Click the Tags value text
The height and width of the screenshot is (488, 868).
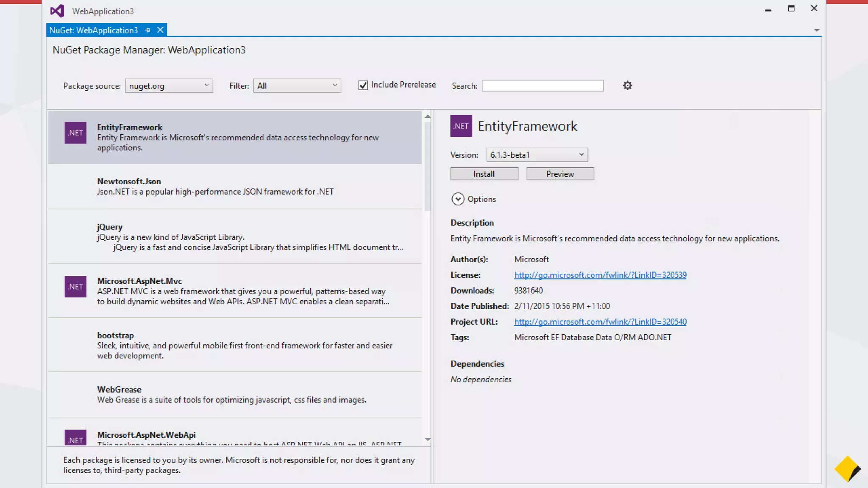pos(593,337)
